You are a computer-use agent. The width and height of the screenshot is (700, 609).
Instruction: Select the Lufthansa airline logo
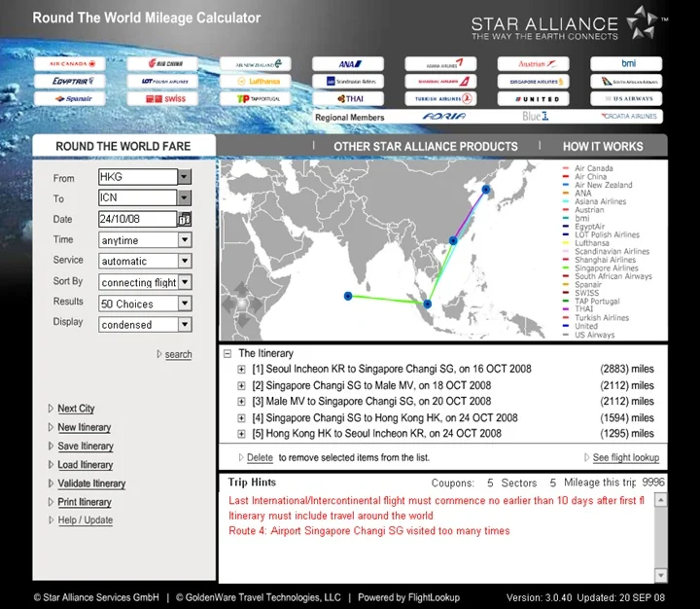click(x=256, y=82)
